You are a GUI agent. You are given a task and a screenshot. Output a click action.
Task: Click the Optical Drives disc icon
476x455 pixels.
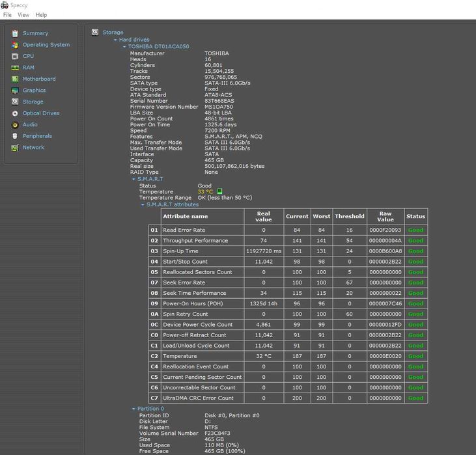pyautogui.click(x=15, y=113)
